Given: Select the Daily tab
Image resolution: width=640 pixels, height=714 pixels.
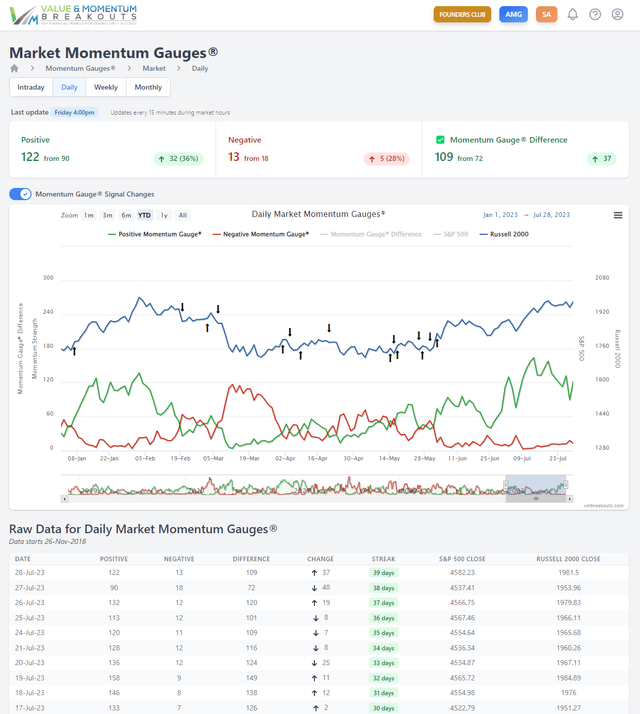Looking at the screenshot, I should point(69,87).
